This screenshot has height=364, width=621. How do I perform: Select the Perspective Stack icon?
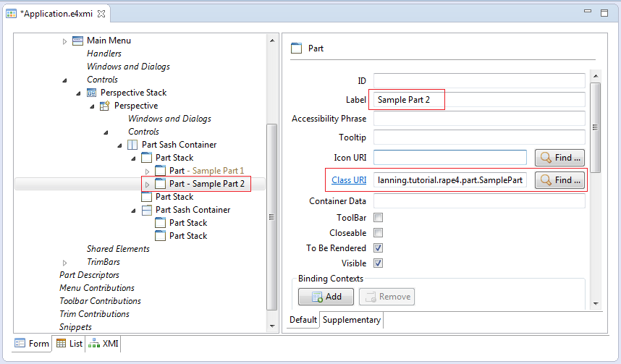(x=91, y=93)
